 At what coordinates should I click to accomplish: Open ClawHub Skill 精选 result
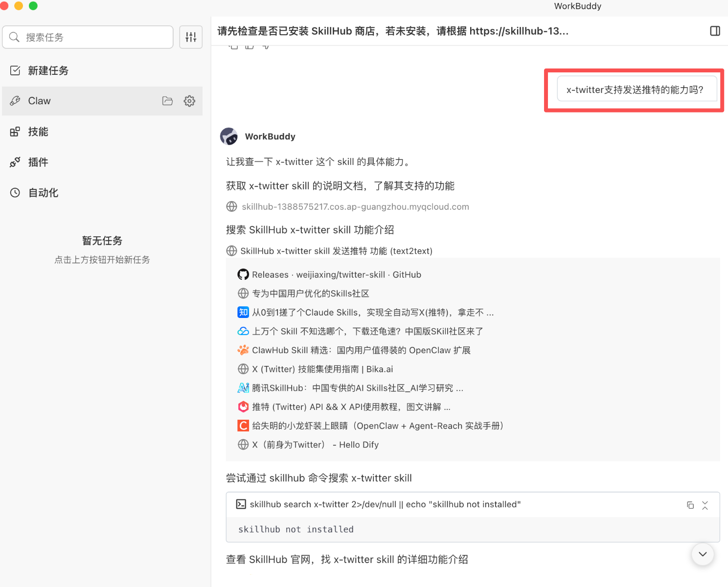(361, 350)
